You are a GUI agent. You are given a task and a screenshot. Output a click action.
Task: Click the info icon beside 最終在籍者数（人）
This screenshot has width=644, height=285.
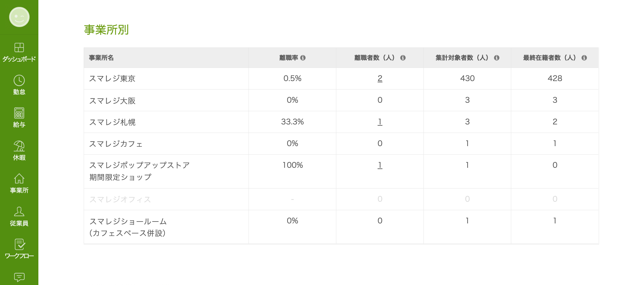584,58
